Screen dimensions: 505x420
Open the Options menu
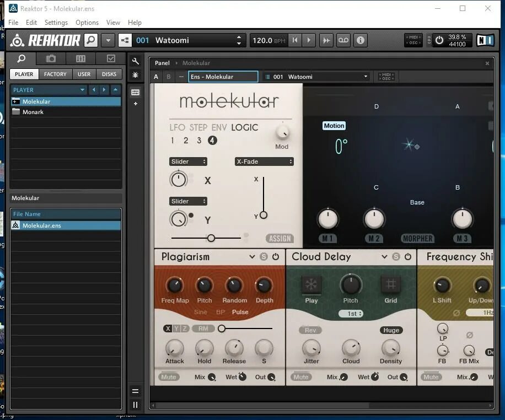tap(87, 23)
